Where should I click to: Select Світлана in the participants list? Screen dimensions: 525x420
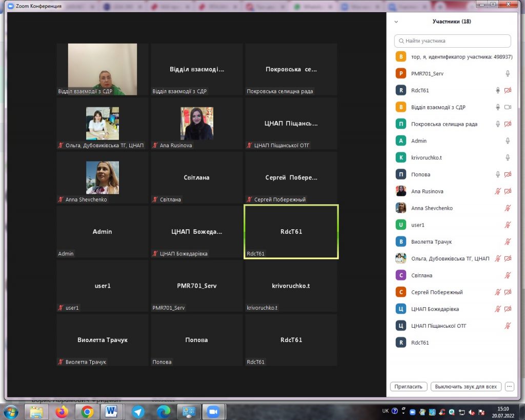pos(421,275)
